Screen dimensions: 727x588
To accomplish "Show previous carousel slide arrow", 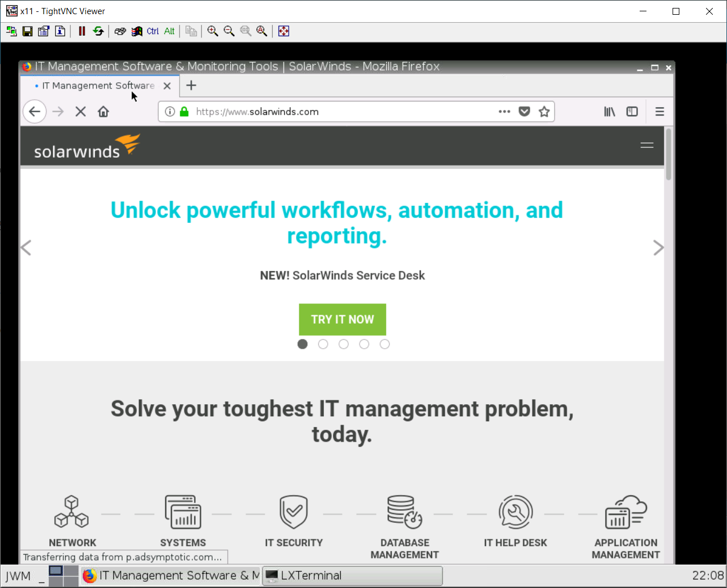I will click(x=26, y=248).
